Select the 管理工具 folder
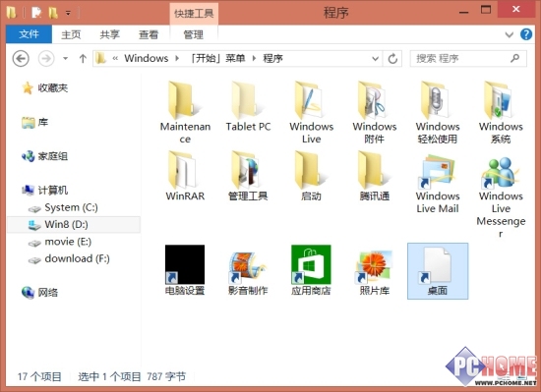 (248, 176)
